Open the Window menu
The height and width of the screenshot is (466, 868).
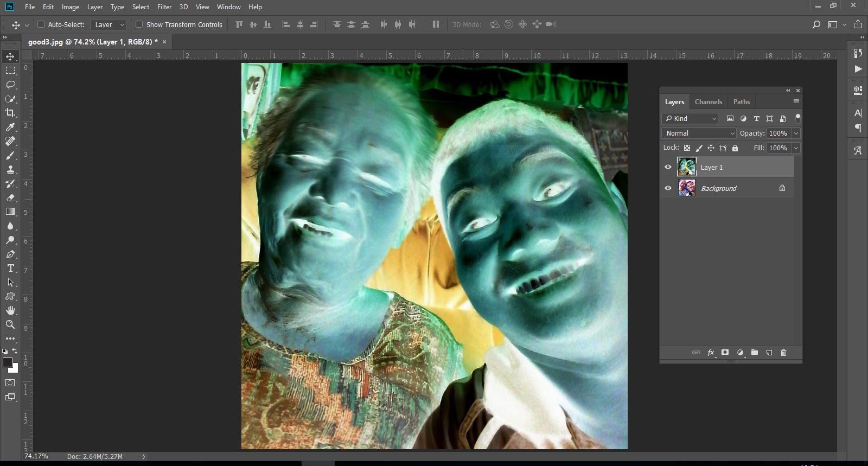coord(229,7)
